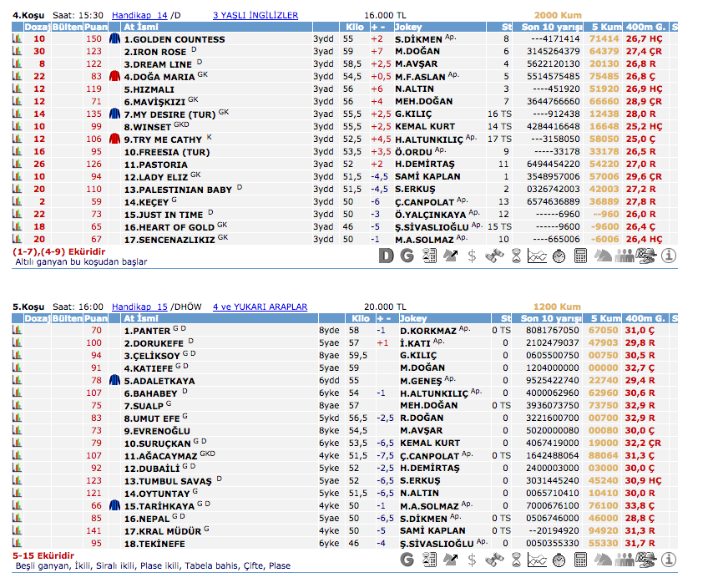Open the Handikap 14 link
Image resolution: width=708 pixels, height=588 pixels.
coord(139,15)
